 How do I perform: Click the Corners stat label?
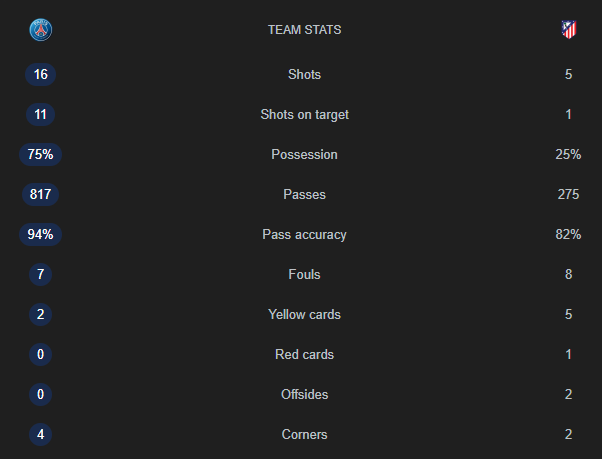point(304,434)
